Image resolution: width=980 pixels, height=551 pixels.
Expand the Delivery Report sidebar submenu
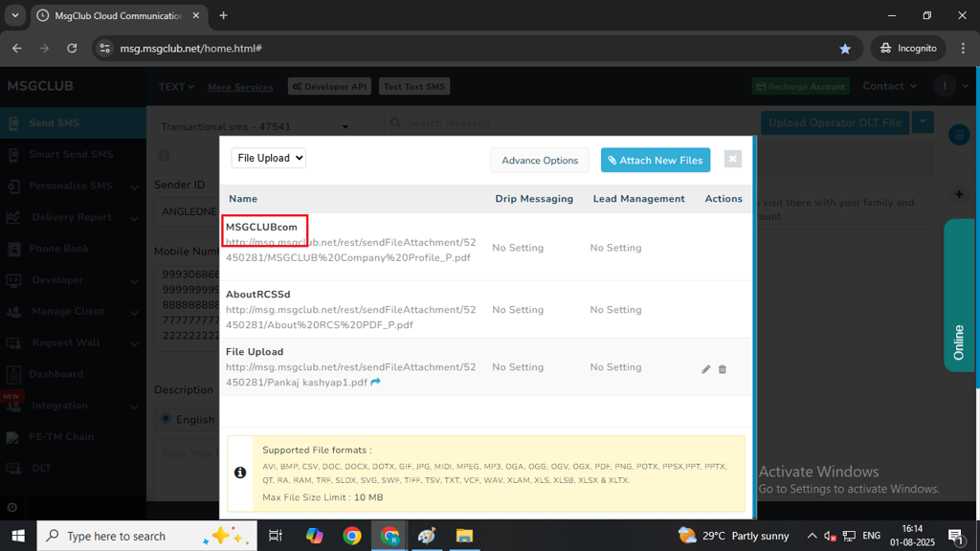(x=134, y=218)
